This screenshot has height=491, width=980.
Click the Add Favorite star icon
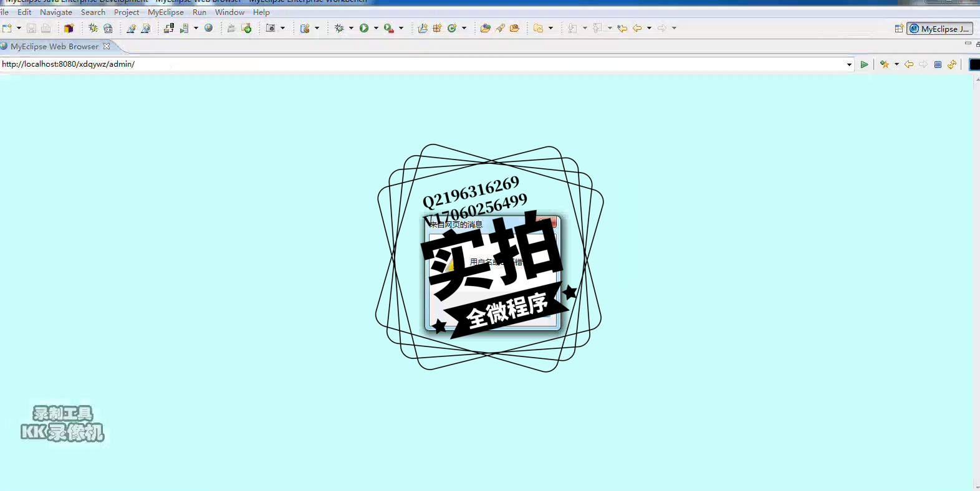pos(885,64)
